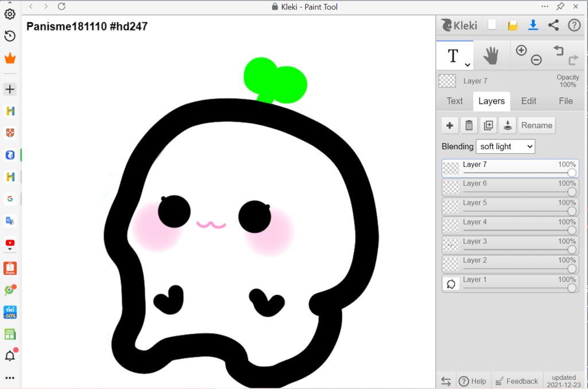588x389 pixels.
Task: Select the Layer 6 thumbnail
Action: pyautogui.click(x=451, y=188)
